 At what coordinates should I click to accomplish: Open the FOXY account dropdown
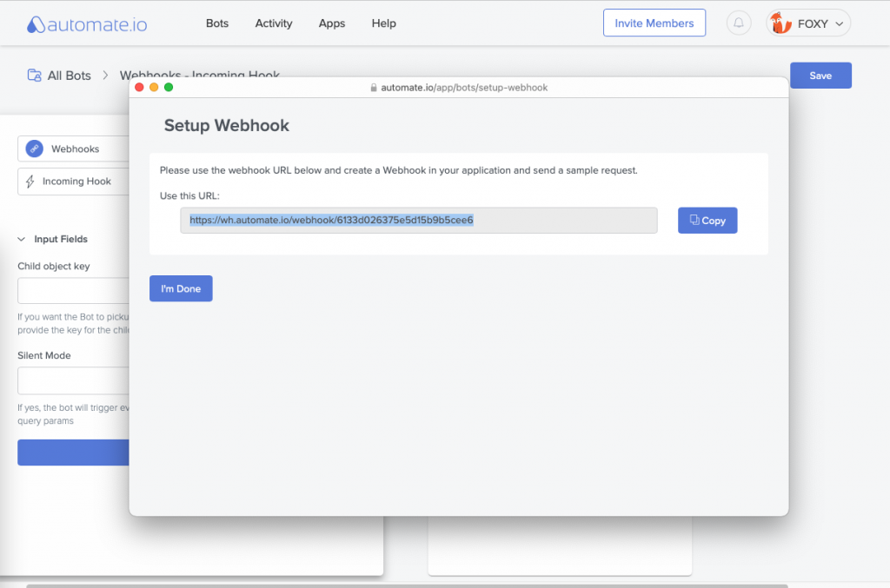808,23
